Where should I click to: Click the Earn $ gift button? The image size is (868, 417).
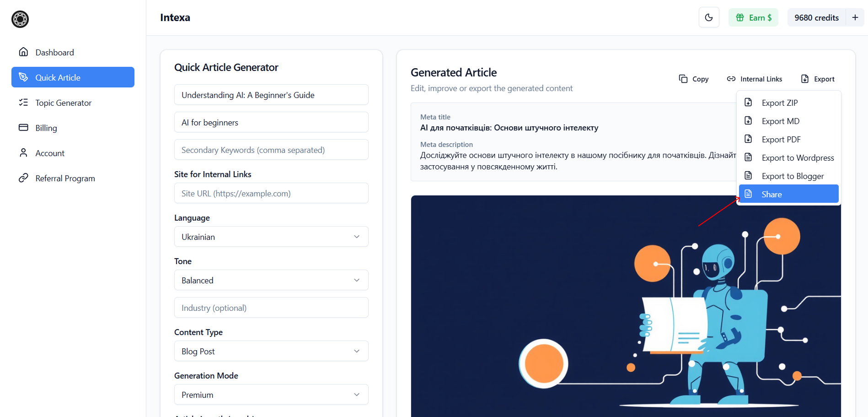point(753,17)
